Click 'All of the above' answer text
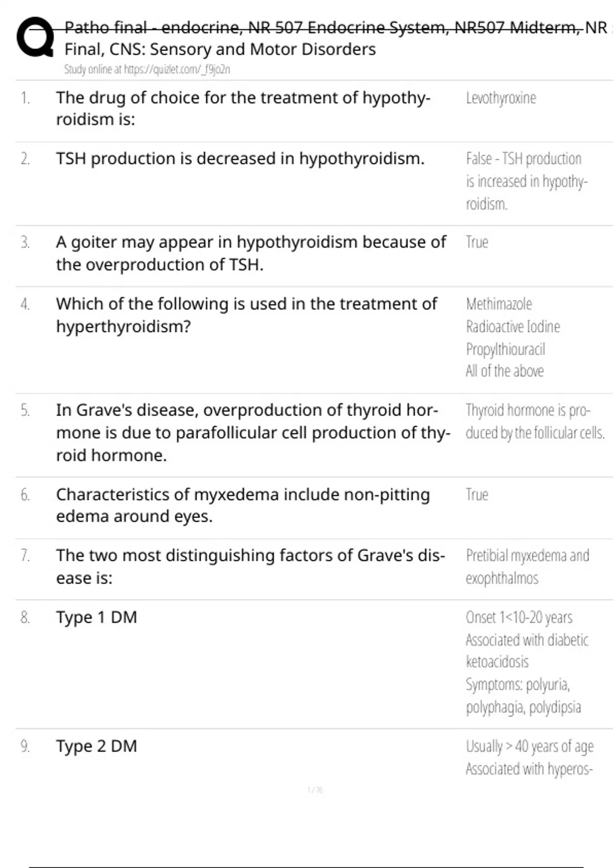This screenshot has height=868, width=613. (504, 371)
